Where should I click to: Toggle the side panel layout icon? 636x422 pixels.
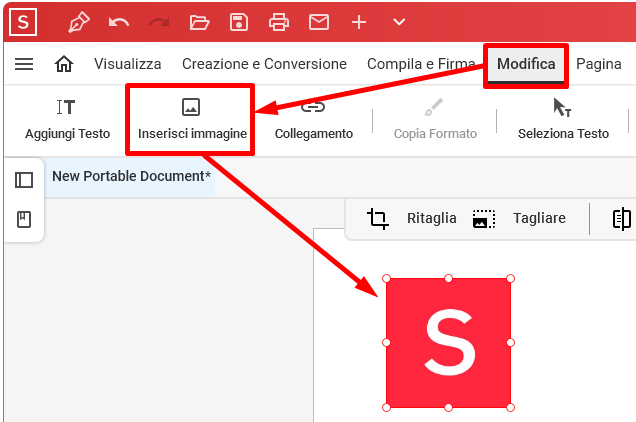24,180
